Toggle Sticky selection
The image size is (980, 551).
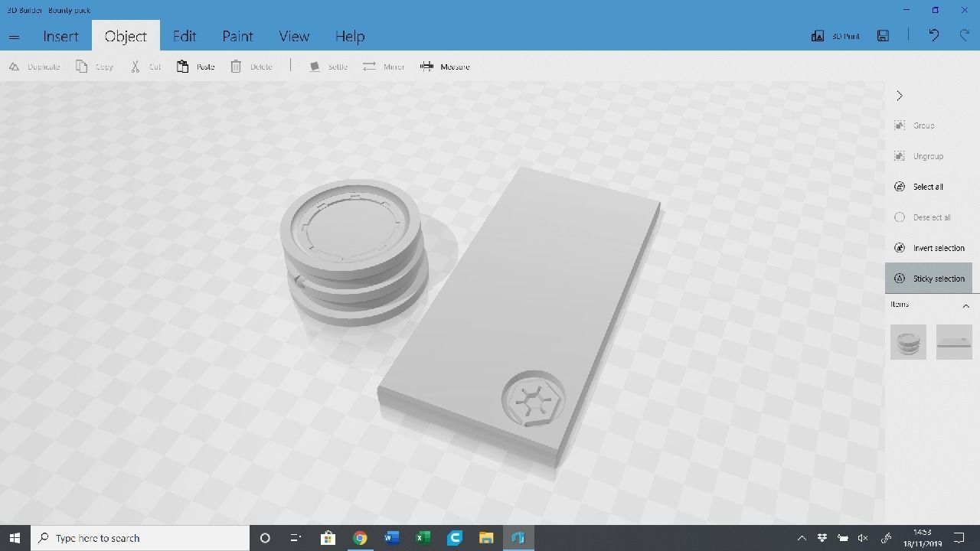point(929,279)
